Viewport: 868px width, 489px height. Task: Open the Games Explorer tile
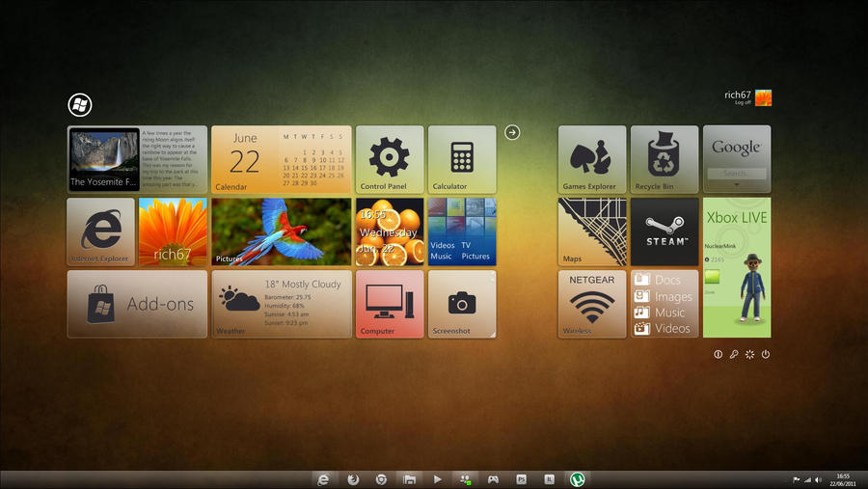click(x=592, y=159)
